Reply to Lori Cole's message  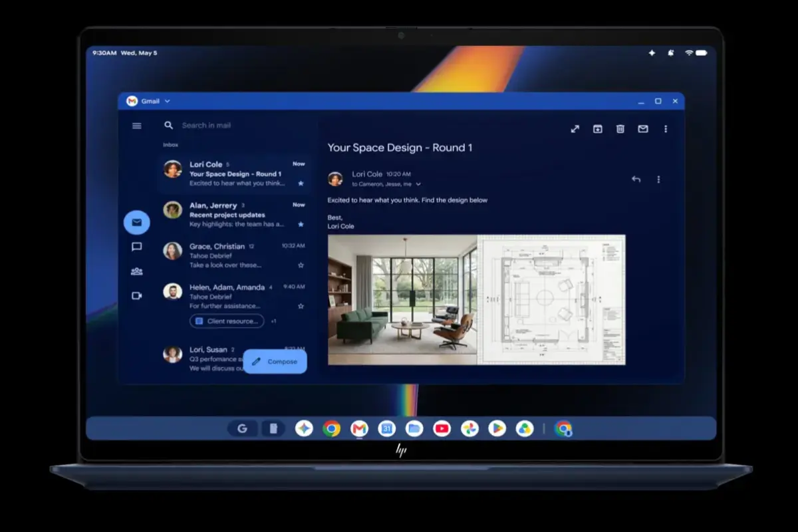click(x=636, y=179)
